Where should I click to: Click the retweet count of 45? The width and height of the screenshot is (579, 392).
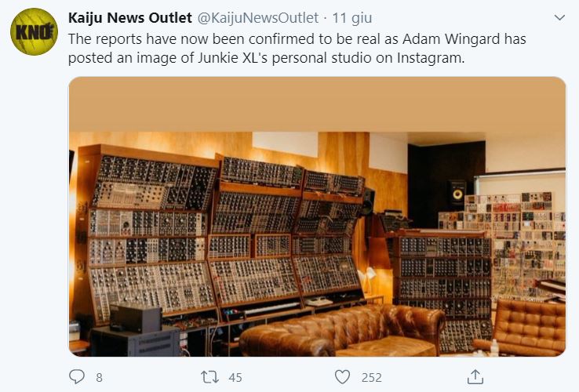pos(235,378)
